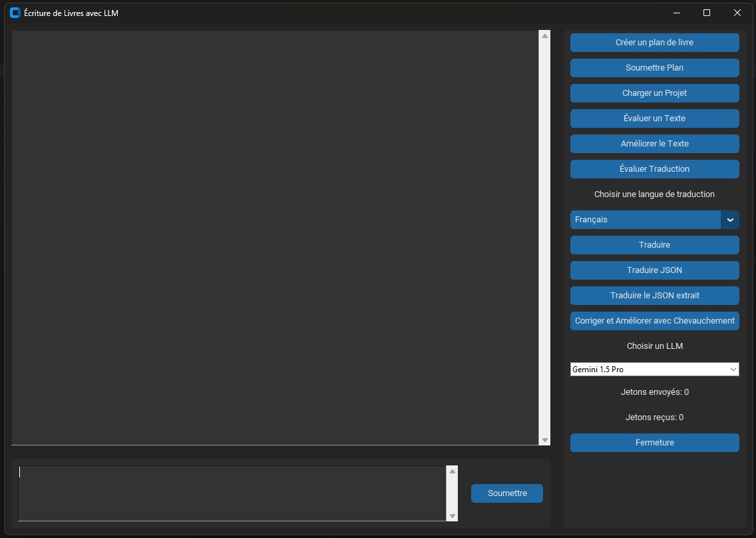Click Traduire le JSON extrait
Image resolution: width=756 pixels, height=538 pixels.
pos(654,296)
